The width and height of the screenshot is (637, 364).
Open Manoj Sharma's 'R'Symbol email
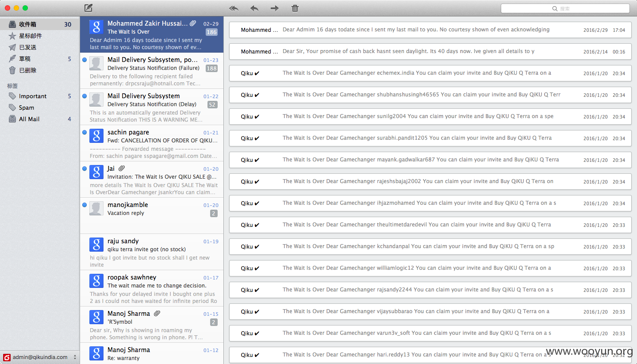152,325
